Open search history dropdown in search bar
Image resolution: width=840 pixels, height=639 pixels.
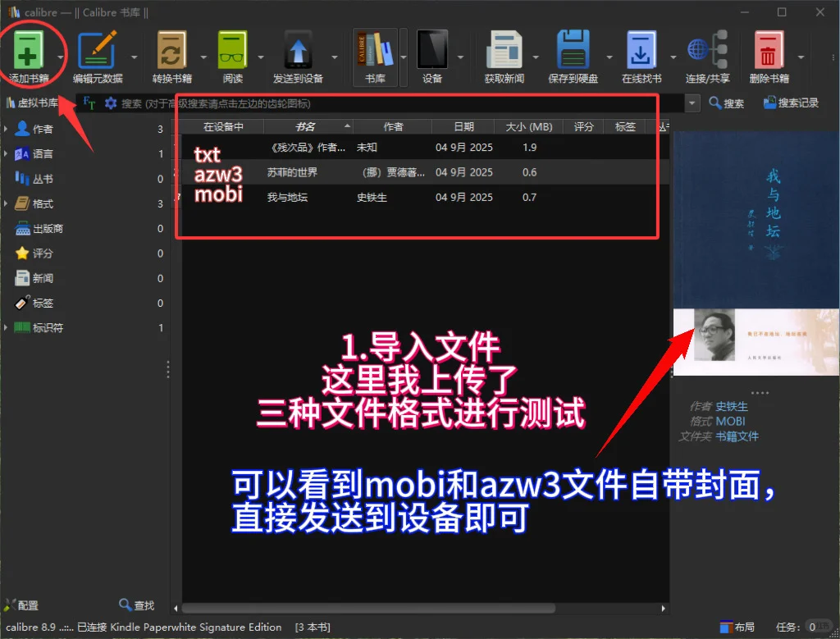692,103
